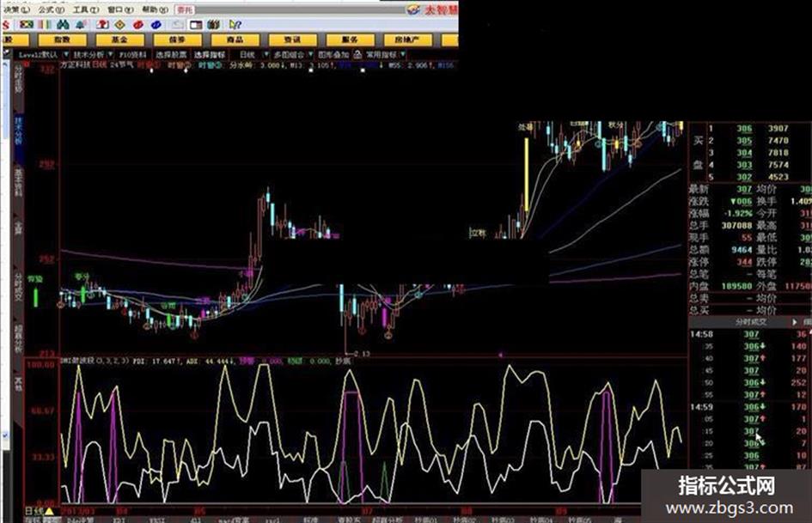The width and height of the screenshot is (812, 523).
Task: Click the 资讯 yellow category button
Action: click(293, 40)
